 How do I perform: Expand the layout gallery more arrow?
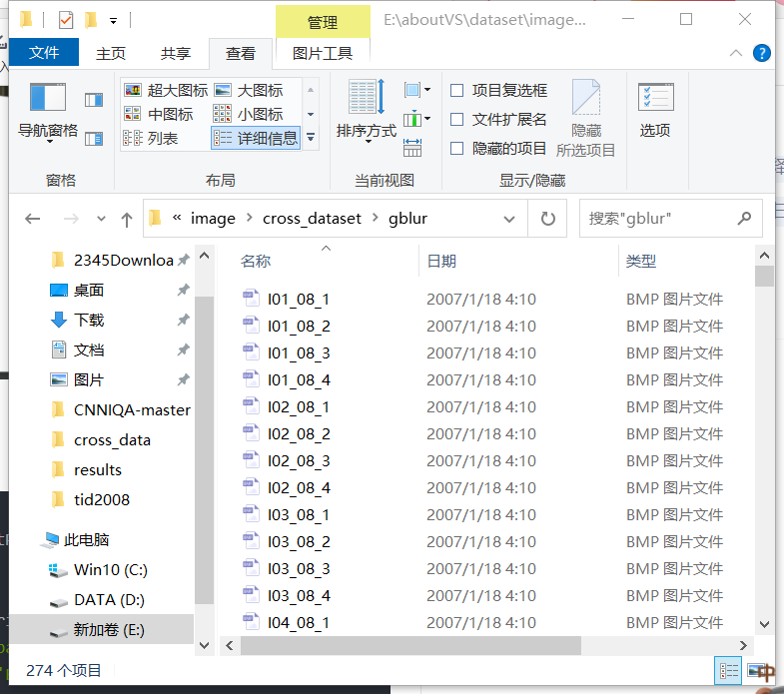point(311,137)
